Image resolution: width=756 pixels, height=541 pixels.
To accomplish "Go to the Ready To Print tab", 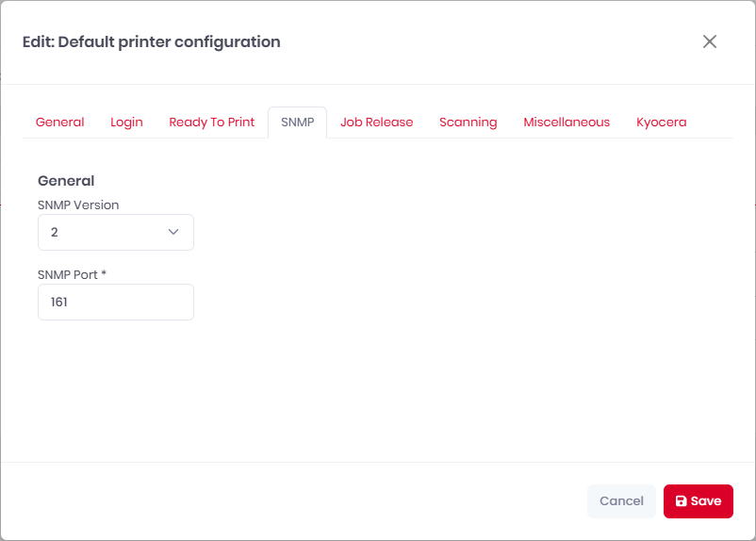I will [x=211, y=123].
